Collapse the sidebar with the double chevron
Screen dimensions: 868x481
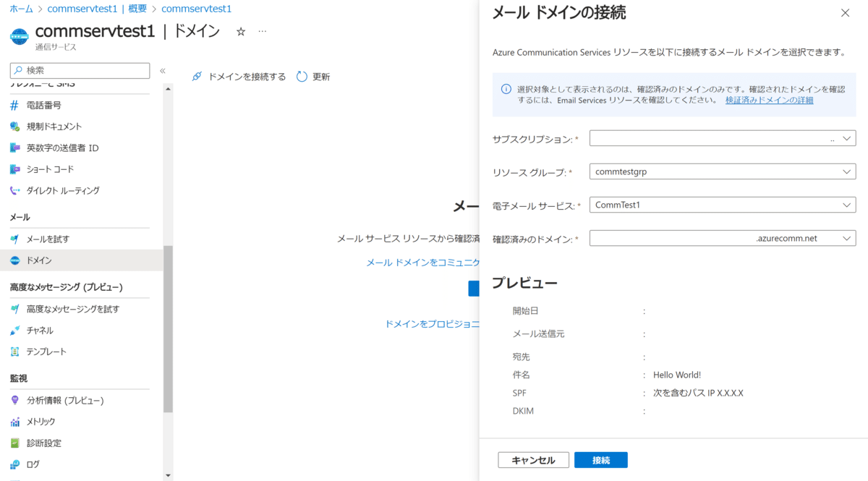click(163, 71)
